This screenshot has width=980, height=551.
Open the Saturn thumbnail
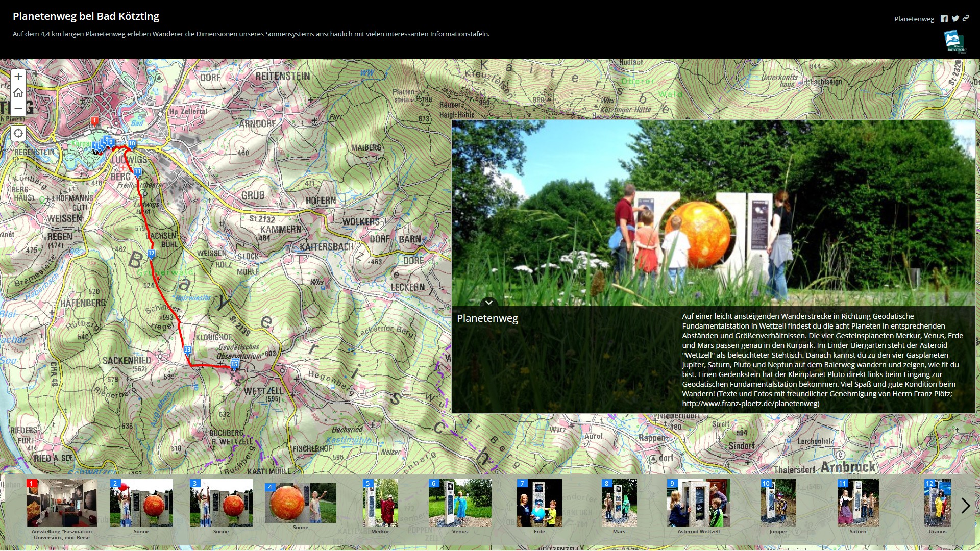858,503
